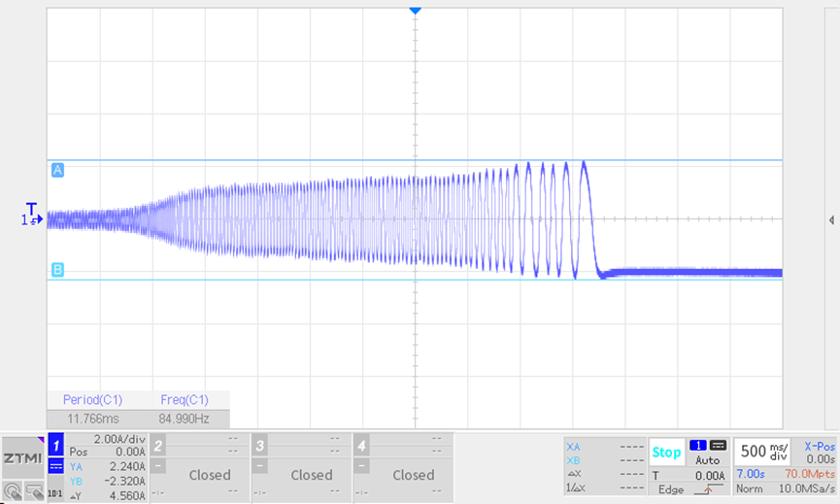The height and width of the screenshot is (504, 840).
Task: Select the X-Pos 0.00s field
Action: pos(819,453)
